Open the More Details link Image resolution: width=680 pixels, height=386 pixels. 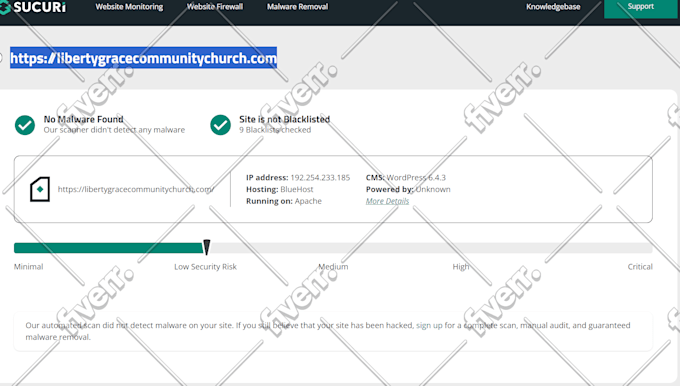(387, 201)
